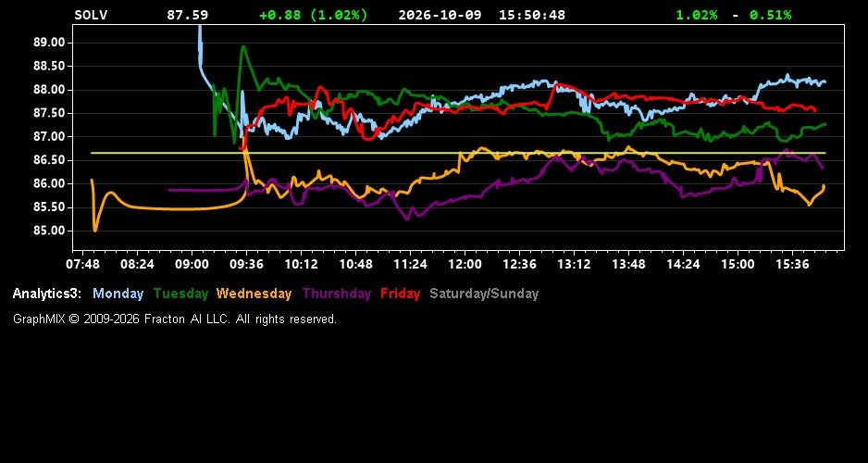Click the 1.02% range high value
This screenshot has height=463, width=868.
[x=697, y=15]
